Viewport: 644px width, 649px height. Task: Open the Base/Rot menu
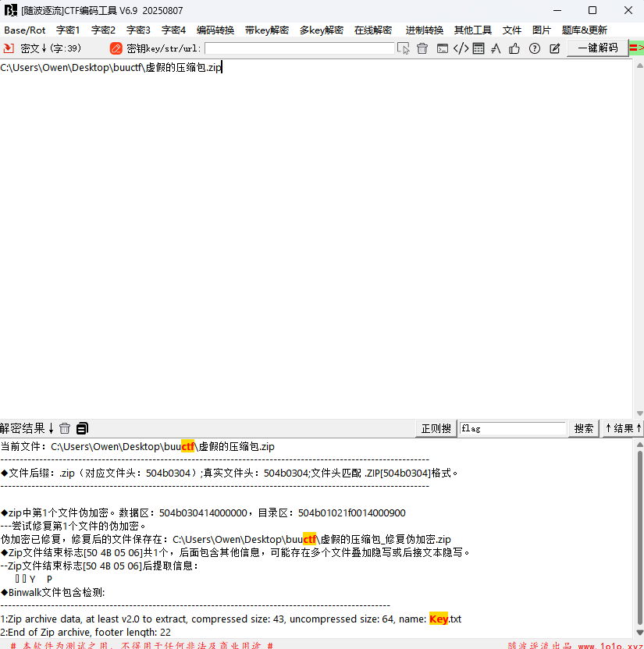[x=25, y=30]
